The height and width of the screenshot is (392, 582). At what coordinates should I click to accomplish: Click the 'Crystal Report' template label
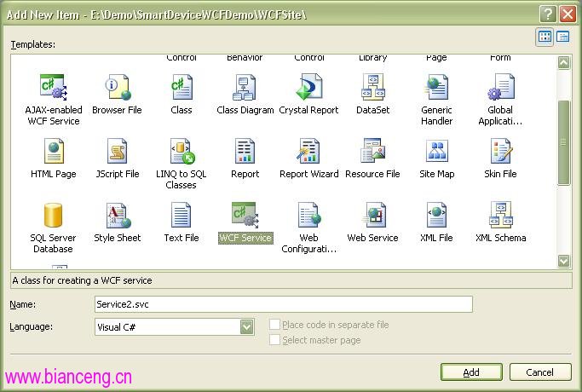pos(308,110)
